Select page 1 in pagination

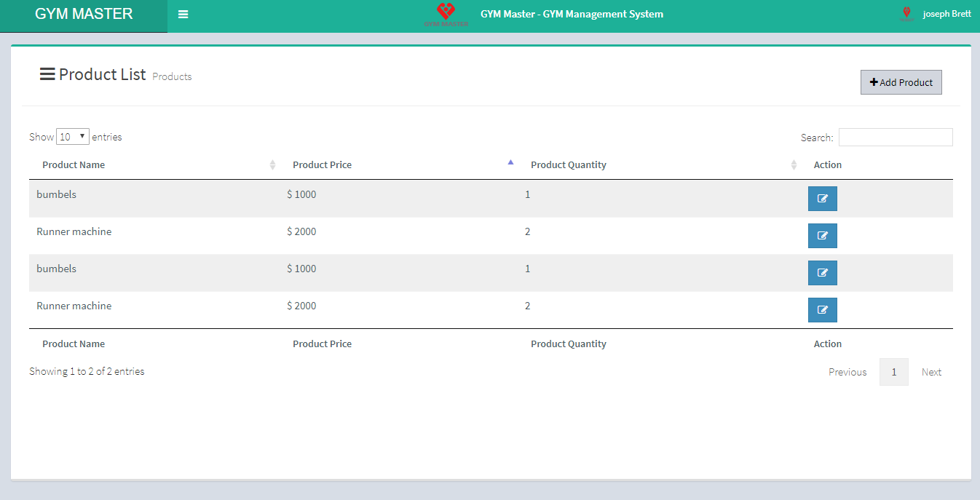893,372
